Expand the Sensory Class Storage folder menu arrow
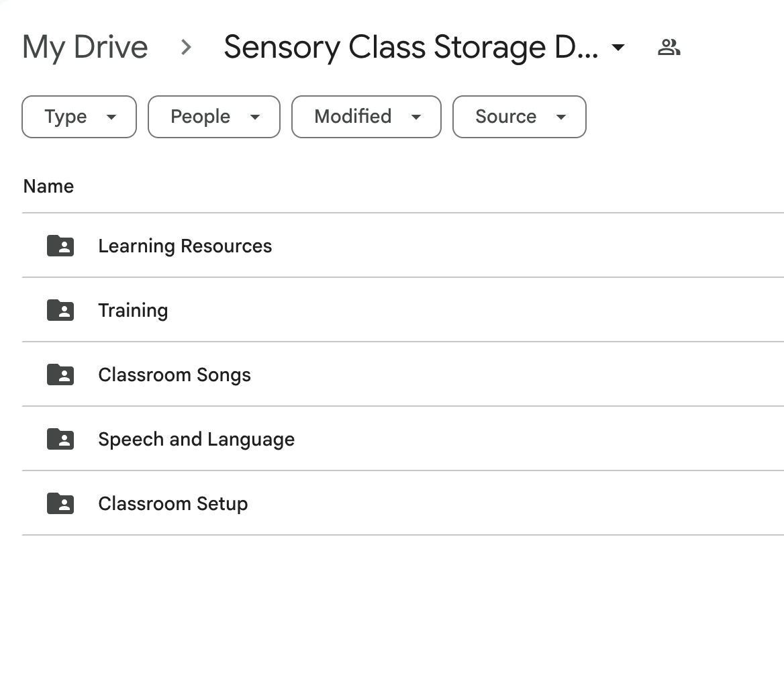 pos(618,48)
